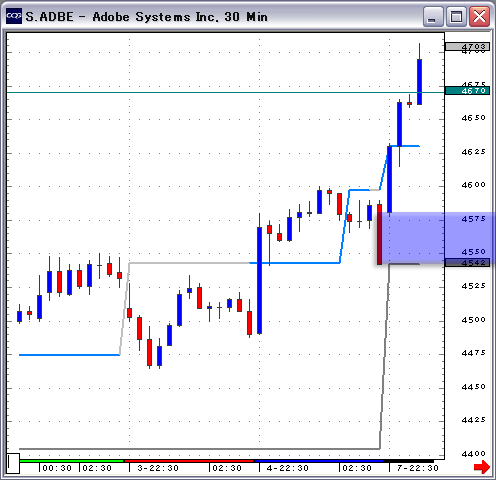Image resolution: width=496 pixels, height=480 pixels.
Task: Click the 4500 price scale label
Action: pyautogui.click(x=474, y=320)
